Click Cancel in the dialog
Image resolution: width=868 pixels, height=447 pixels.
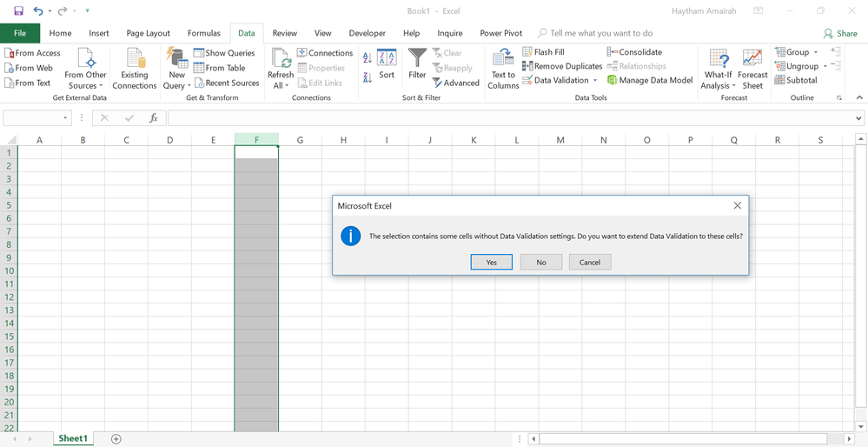coord(590,262)
